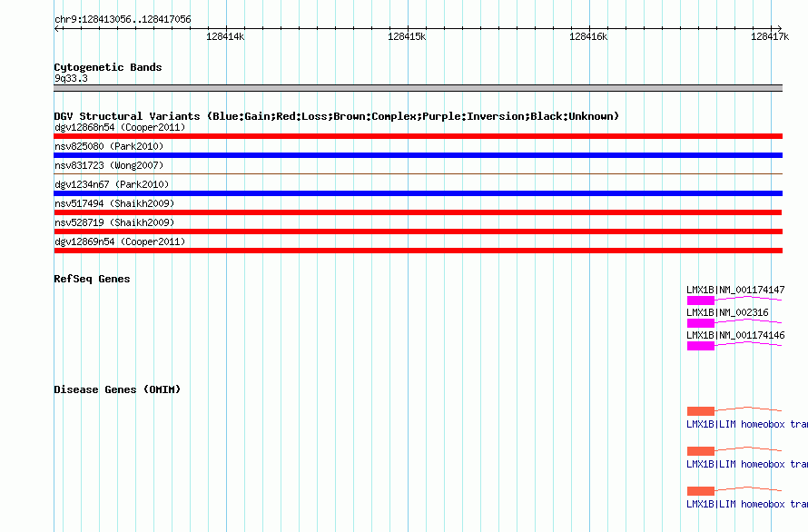Image resolution: width=808 pixels, height=532 pixels.
Task: Click the left arrowhead of the ruler
Action: [56, 29]
